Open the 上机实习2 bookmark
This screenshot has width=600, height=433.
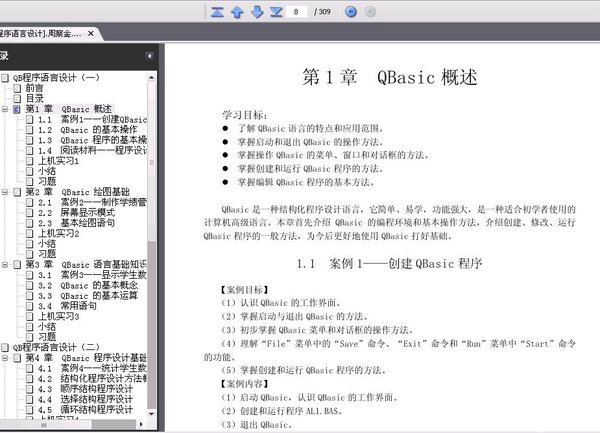coord(58,233)
